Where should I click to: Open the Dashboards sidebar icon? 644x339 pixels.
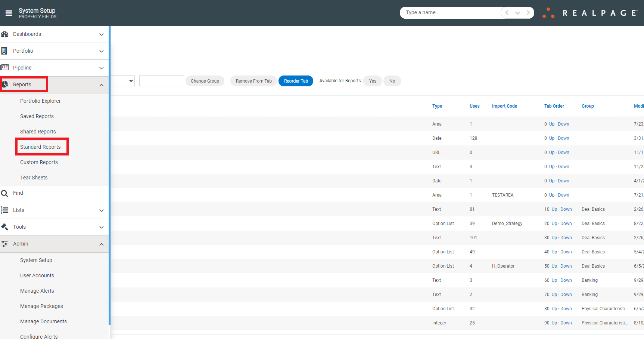pyautogui.click(x=5, y=34)
